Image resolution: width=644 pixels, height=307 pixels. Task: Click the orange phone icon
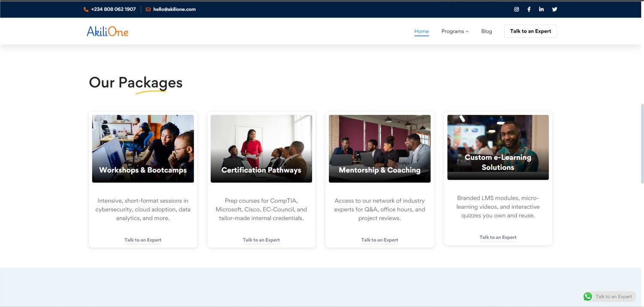[x=86, y=9]
